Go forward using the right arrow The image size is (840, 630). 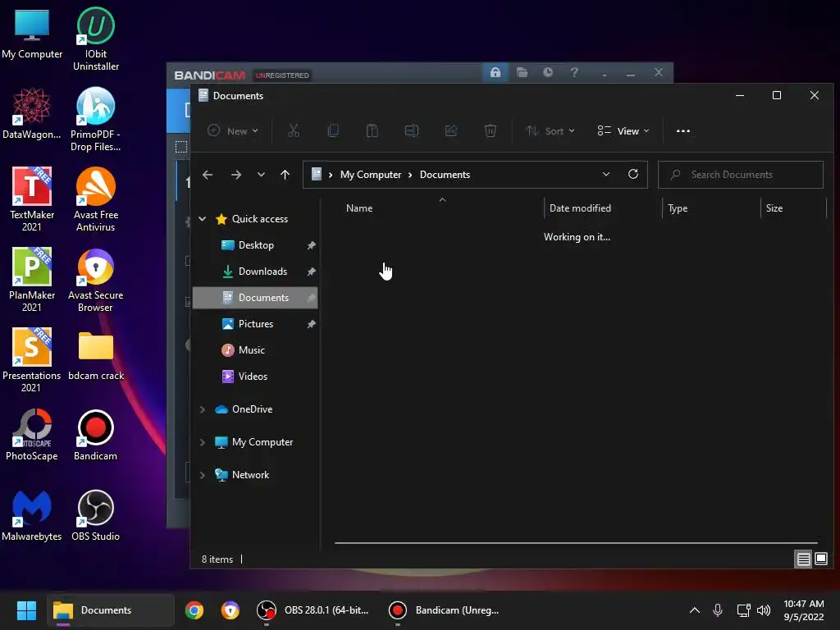click(x=235, y=175)
